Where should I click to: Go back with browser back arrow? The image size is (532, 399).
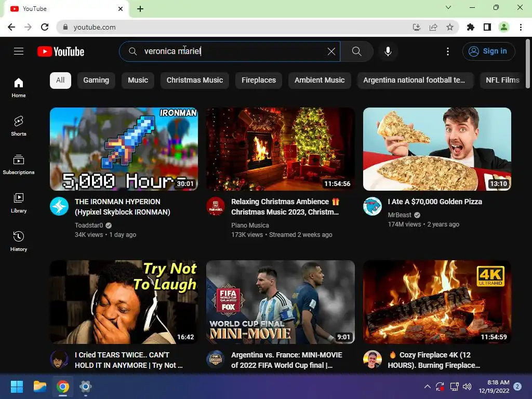tap(11, 27)
